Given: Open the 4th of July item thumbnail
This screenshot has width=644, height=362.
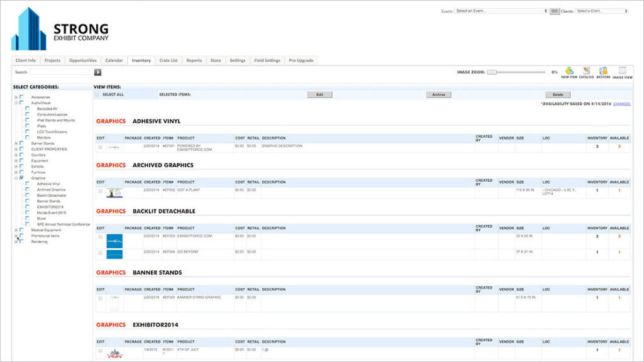Looking at the screenshot, I should pyautogui.click(x=114, y=353).
